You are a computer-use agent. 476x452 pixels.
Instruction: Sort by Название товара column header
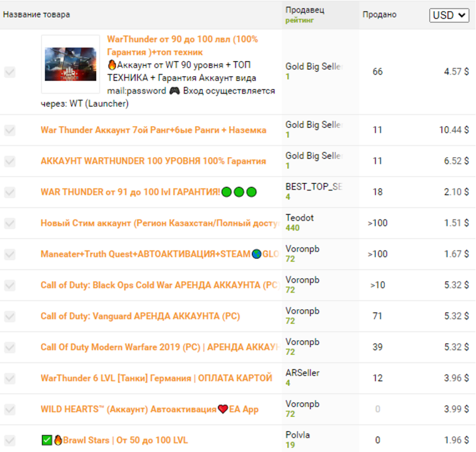click(x=36, y=14)
